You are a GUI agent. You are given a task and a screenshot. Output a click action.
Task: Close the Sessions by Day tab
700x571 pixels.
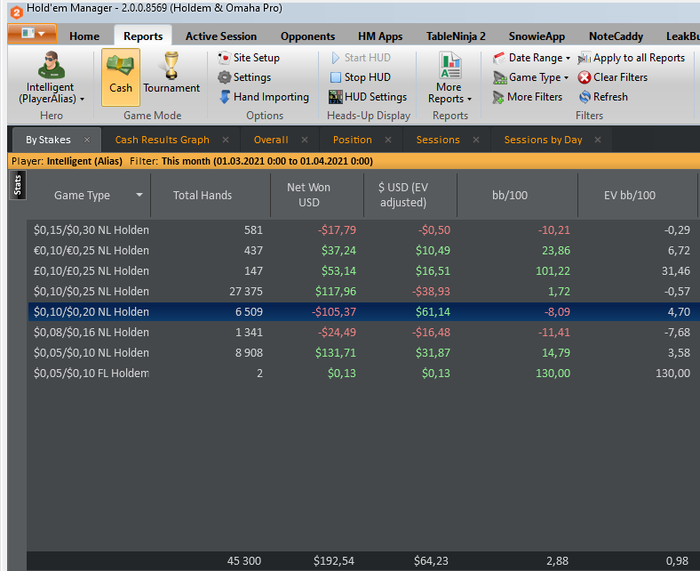(597, 140)
